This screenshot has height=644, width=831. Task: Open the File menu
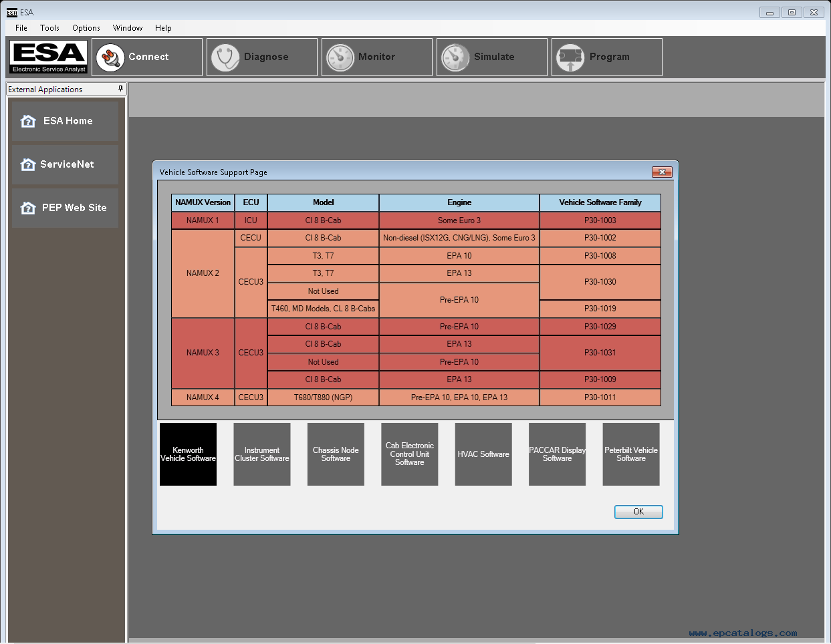coord(21,28)
